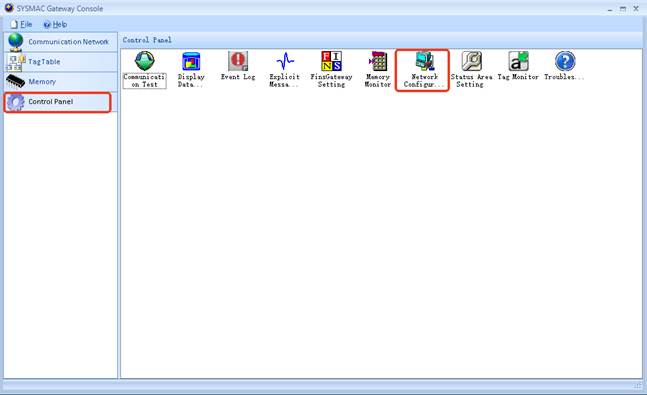Minimize the SYSMAC Gateway Console window

tap(610, 9)
